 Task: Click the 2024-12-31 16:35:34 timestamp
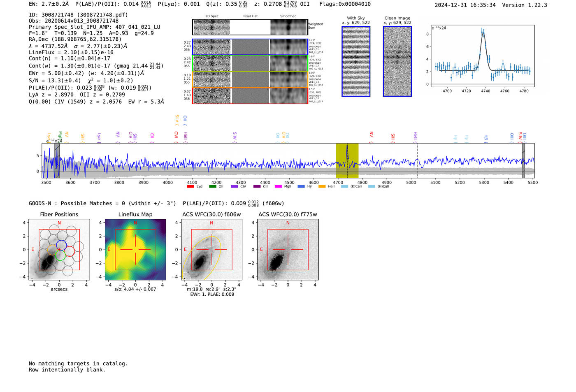pos(465,5)
